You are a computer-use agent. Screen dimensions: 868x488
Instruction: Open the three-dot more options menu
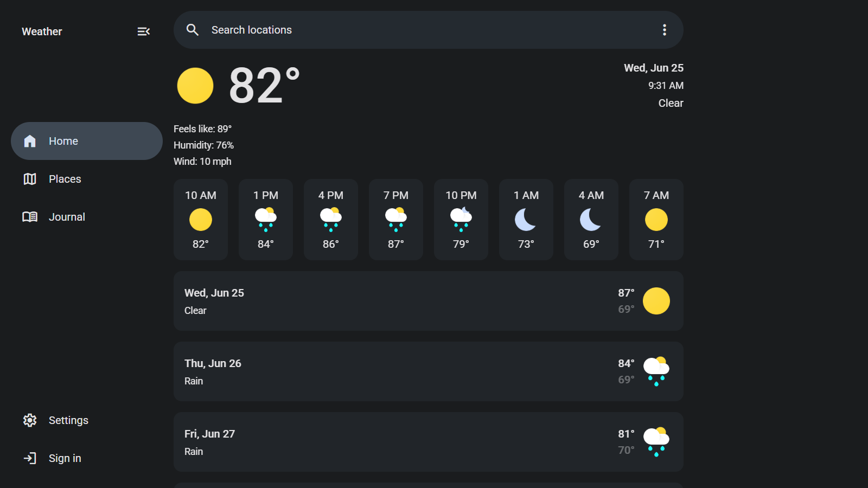(x=664, y=30)
